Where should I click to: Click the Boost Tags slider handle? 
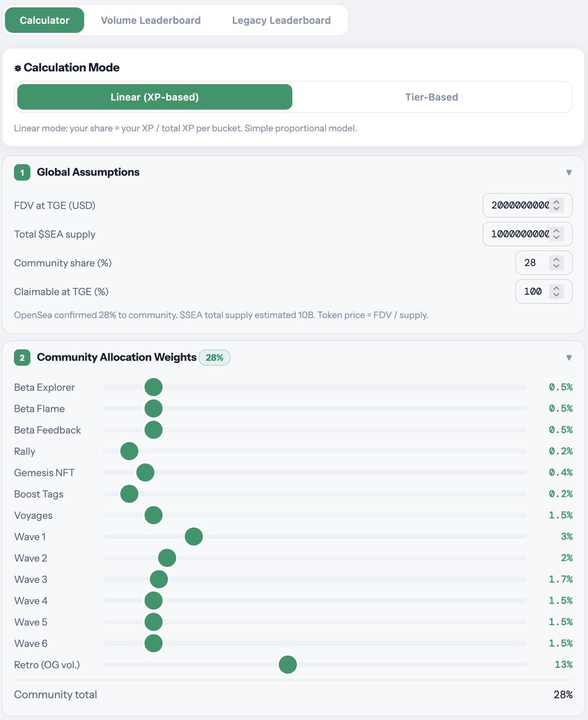pyautogui.click(x=129, y=494)
